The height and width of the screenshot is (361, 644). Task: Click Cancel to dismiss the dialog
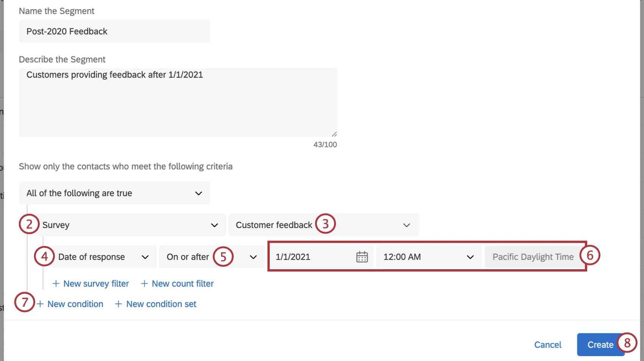tap(548, 344)
